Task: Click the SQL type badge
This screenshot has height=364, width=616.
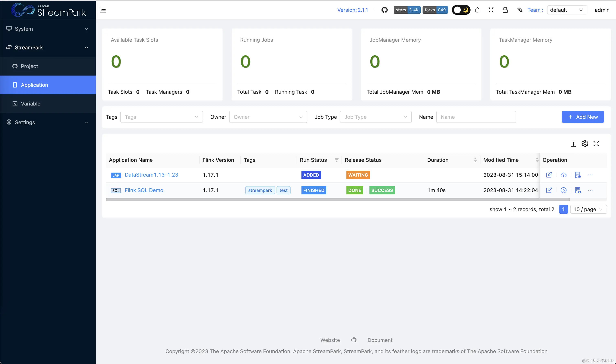Action: click(116, 191)
